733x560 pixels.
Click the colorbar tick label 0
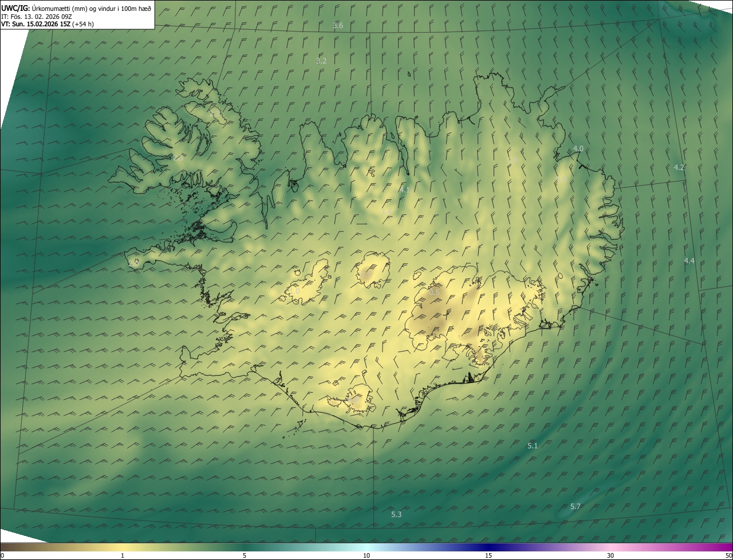(2, 556)
